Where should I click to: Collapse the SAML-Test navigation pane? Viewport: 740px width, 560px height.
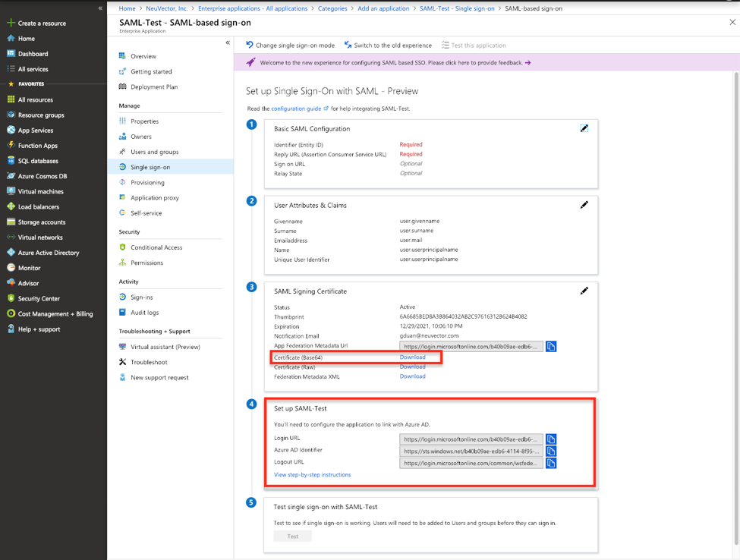coord(226,43)
